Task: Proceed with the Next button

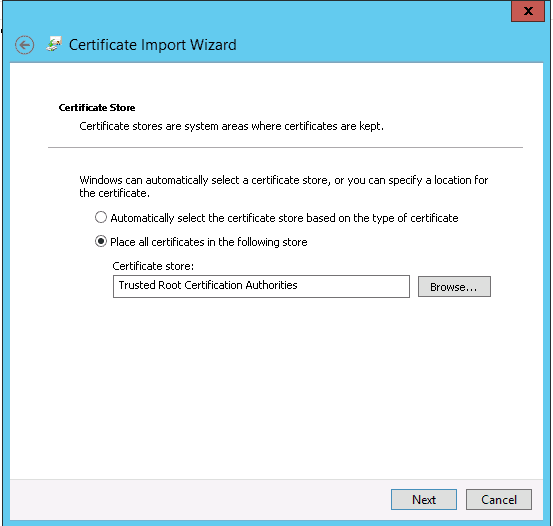Action: click(x=424, y=499)
